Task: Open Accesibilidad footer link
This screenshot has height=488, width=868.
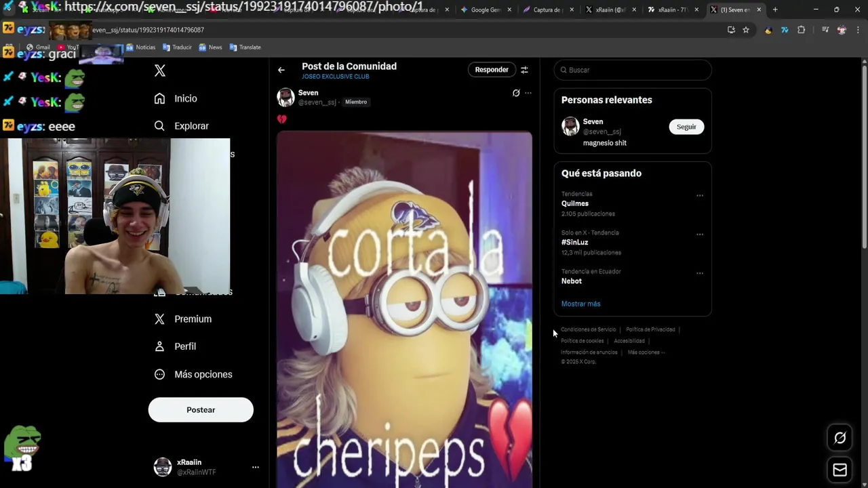Action: click(629, 341)
